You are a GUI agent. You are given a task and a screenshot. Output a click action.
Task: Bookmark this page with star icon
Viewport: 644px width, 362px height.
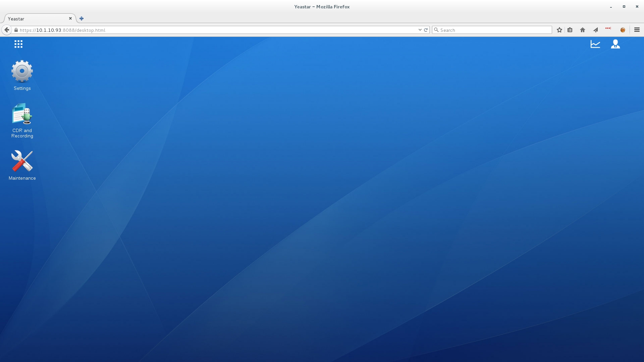tap(559, 30)
